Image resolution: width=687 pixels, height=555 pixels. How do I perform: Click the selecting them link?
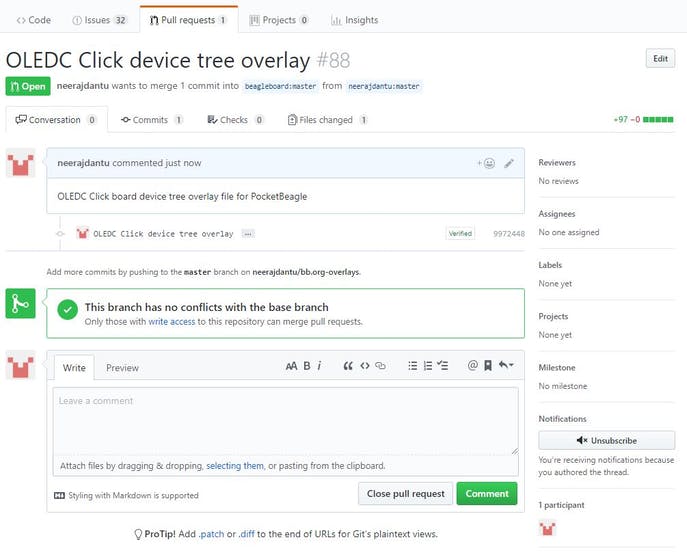pos(235,466)
